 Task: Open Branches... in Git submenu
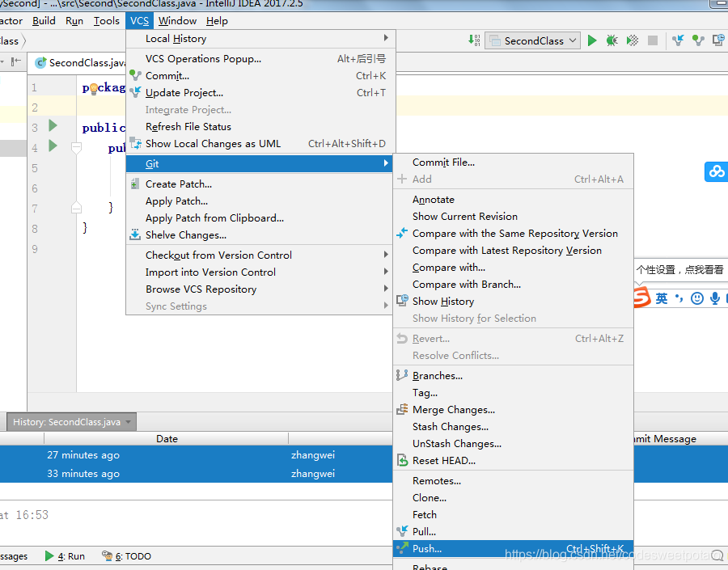[513, 376]
